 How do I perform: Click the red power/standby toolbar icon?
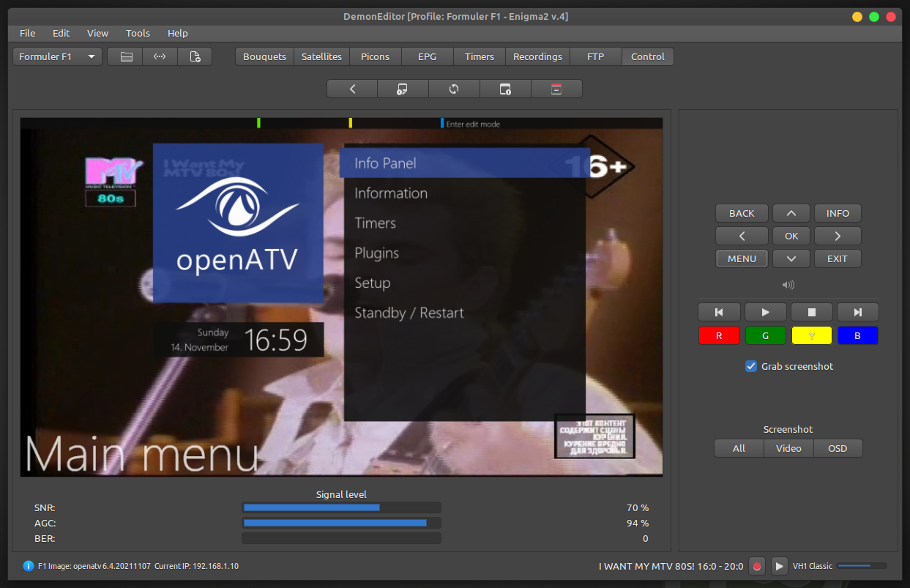(556, 89)
